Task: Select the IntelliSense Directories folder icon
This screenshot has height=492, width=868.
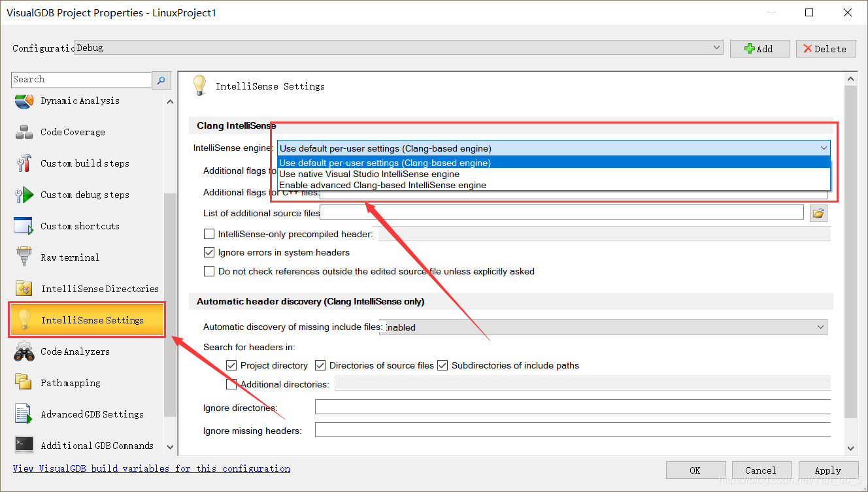Action: point(24,289)
